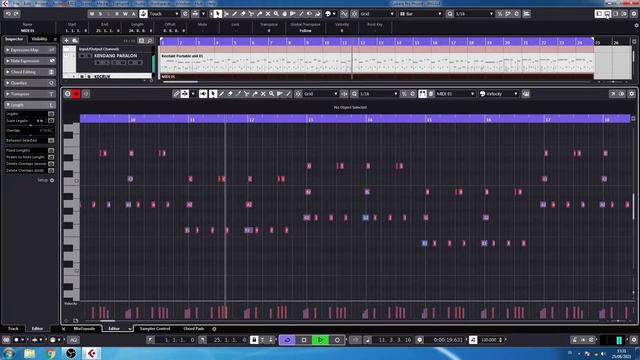This screenshot has width=640, height=360.
Task: Open the Touch automation mode dropdown
Action: pos(164,13)
